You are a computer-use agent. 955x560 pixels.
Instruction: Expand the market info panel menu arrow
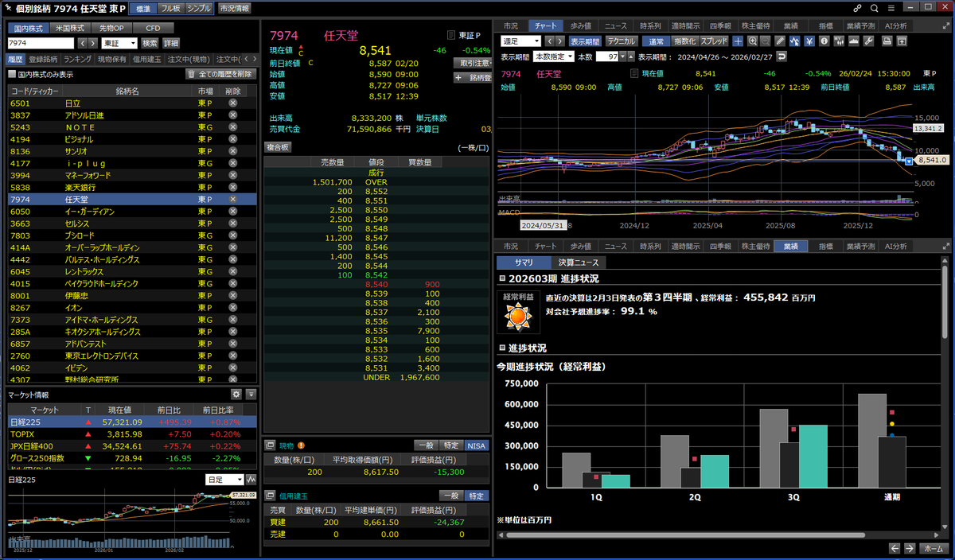click(x=251, y=394)
